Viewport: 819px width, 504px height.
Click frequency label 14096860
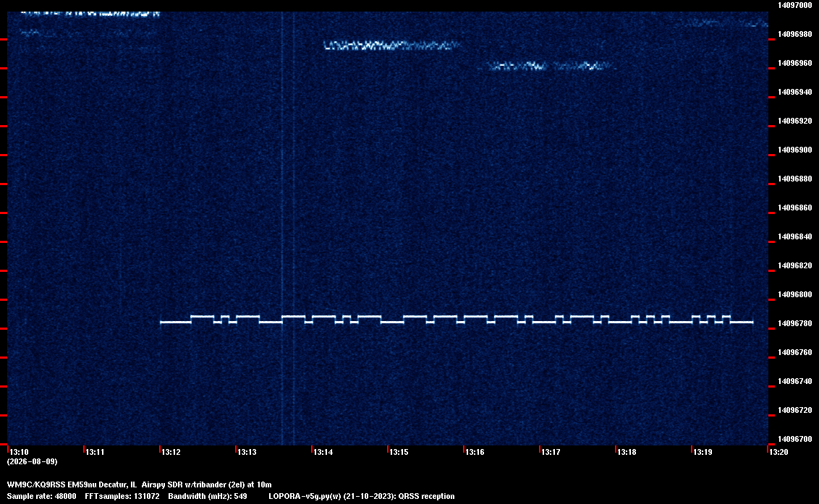795,208
